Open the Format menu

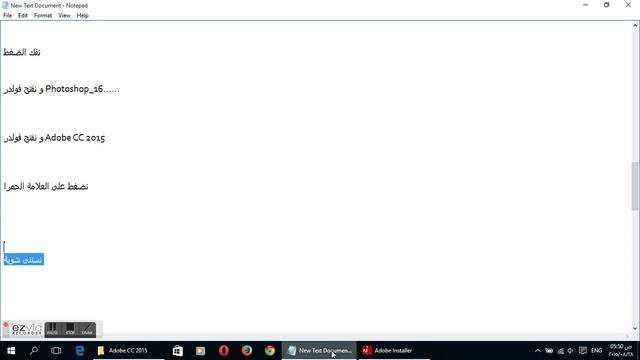tap(43, 16)
